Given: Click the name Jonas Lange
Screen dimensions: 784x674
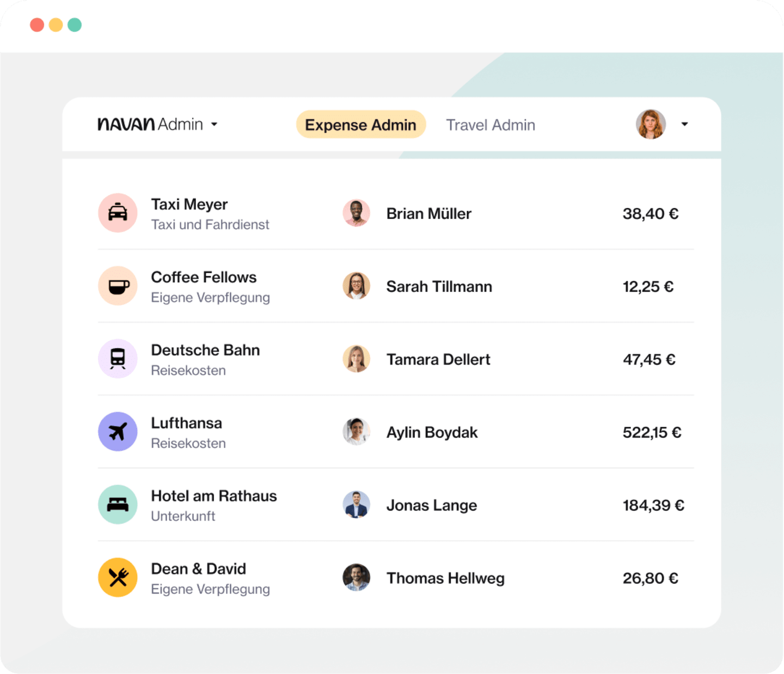Looking at the screenshot, I should pos(432,505).
